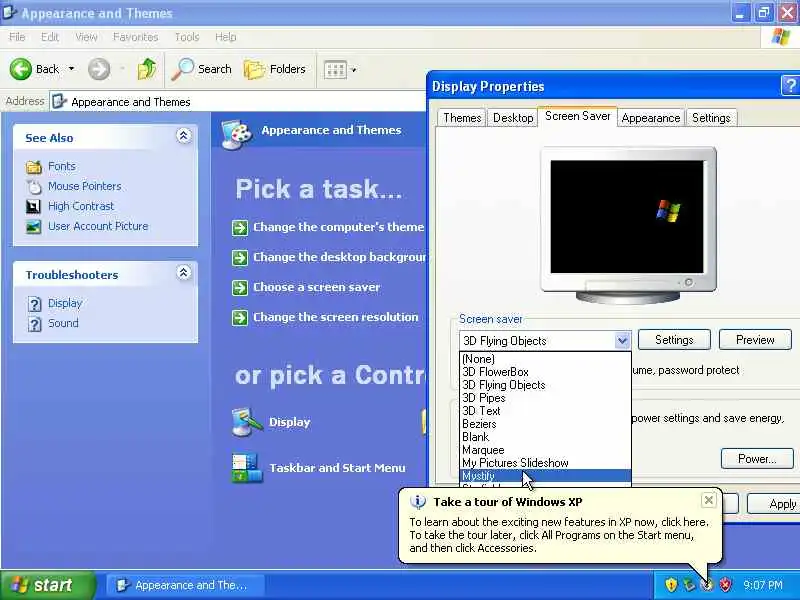Viewport: 800px width, 600px height.
Task: Click the address bar field
Action: [238, 102]
